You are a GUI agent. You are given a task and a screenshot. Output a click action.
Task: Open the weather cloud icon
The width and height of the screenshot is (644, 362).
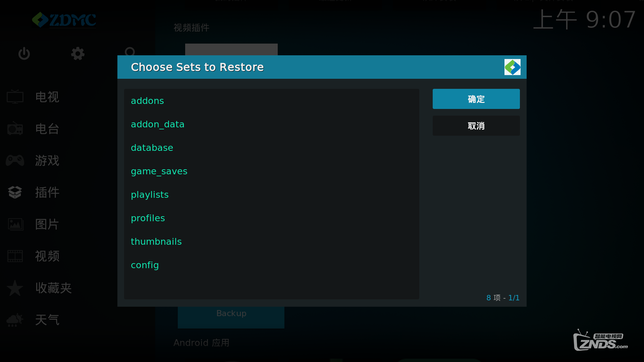(15, 320)
